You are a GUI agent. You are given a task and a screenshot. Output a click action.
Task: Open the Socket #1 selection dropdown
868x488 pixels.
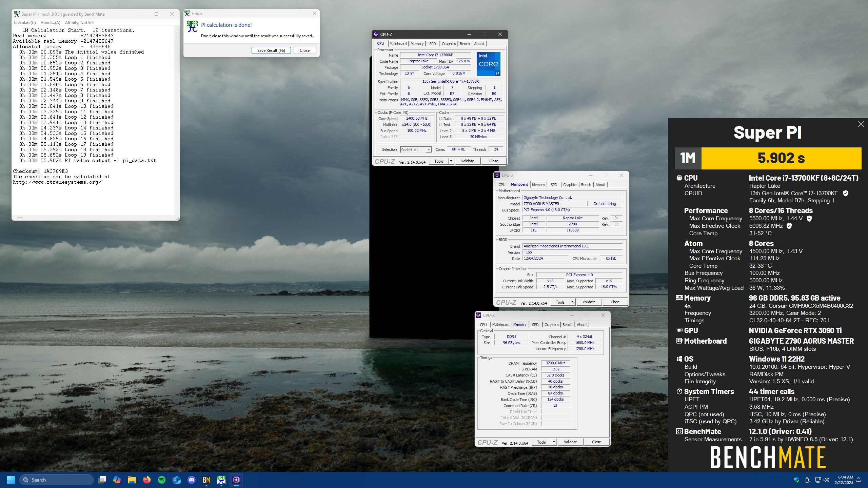416,149
